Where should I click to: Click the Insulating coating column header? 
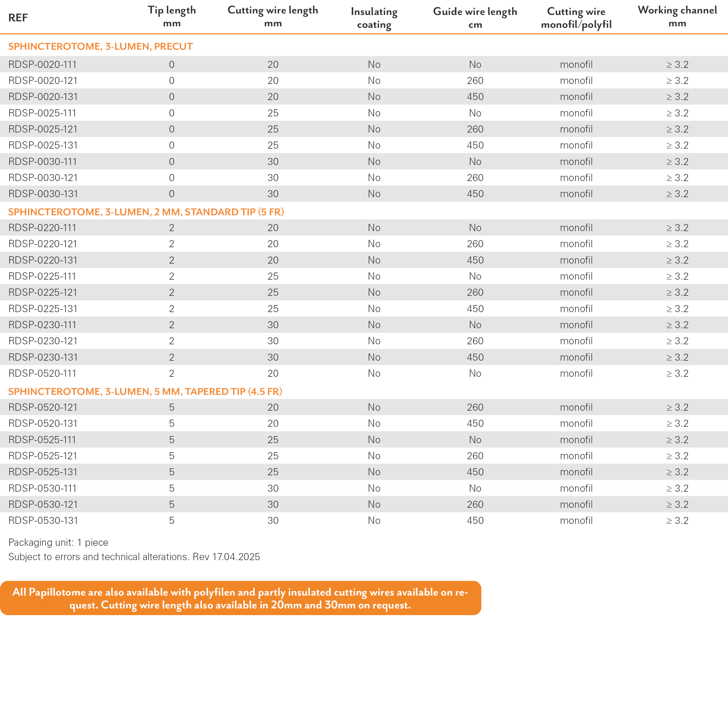click(374, 18)
